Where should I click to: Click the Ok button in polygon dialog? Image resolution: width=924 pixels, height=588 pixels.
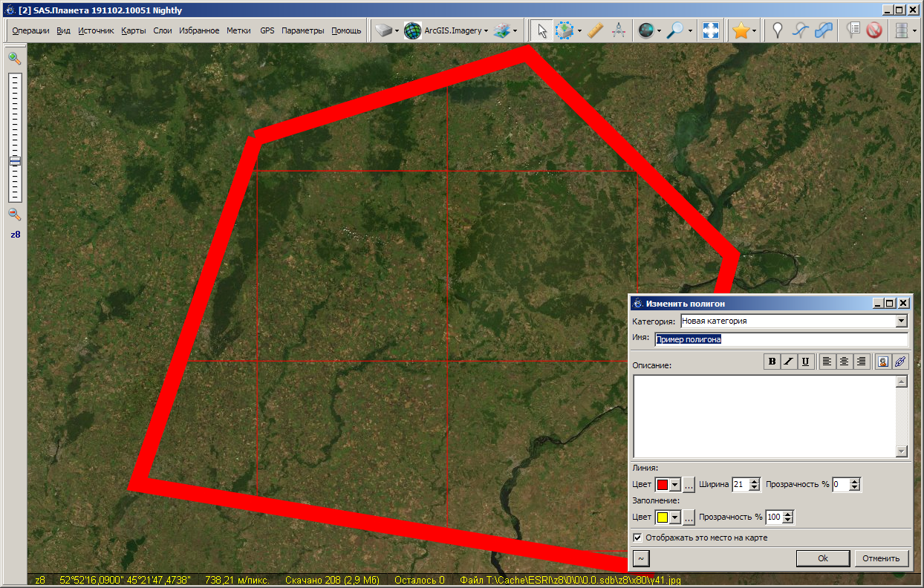(x=822, y=558)
